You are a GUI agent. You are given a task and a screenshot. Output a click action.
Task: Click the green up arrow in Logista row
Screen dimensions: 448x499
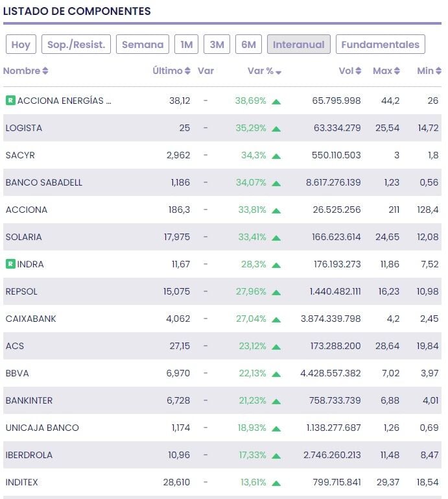tap(277, 128)
